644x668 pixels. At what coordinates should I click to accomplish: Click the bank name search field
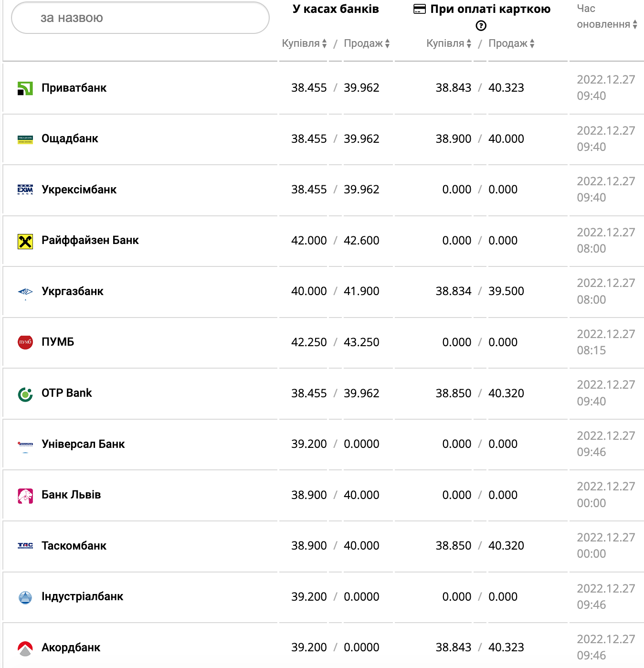(x=140, y=18)
